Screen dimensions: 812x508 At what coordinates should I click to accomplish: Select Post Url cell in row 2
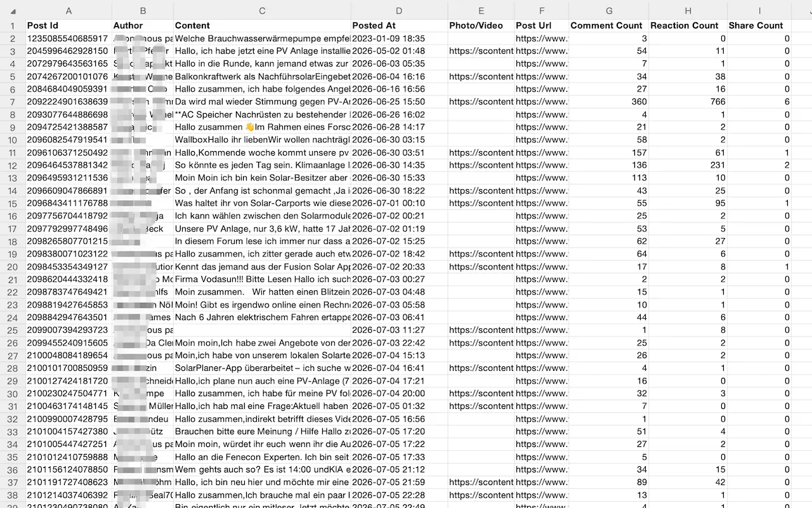pyautogui.click(x=542, y=38)
